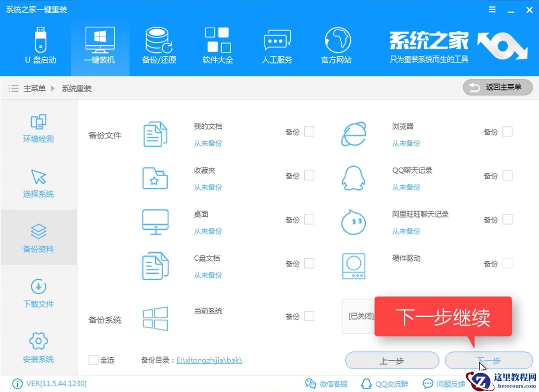Image resolution: width=539 pixels, height=392 pixels.
Task: Enable backup for 我的文档
Action: point(309,131)
